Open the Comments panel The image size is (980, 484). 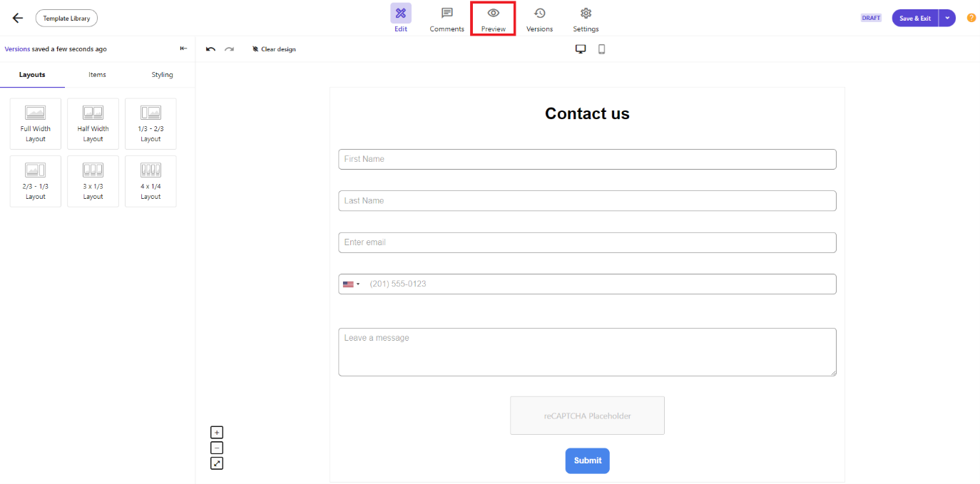click(446, 19)
